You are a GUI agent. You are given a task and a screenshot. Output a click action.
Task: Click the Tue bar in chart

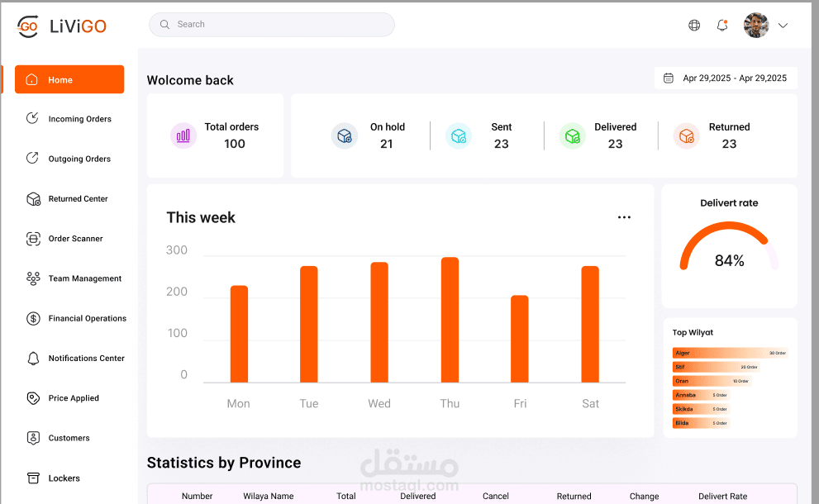coord(309,325)
